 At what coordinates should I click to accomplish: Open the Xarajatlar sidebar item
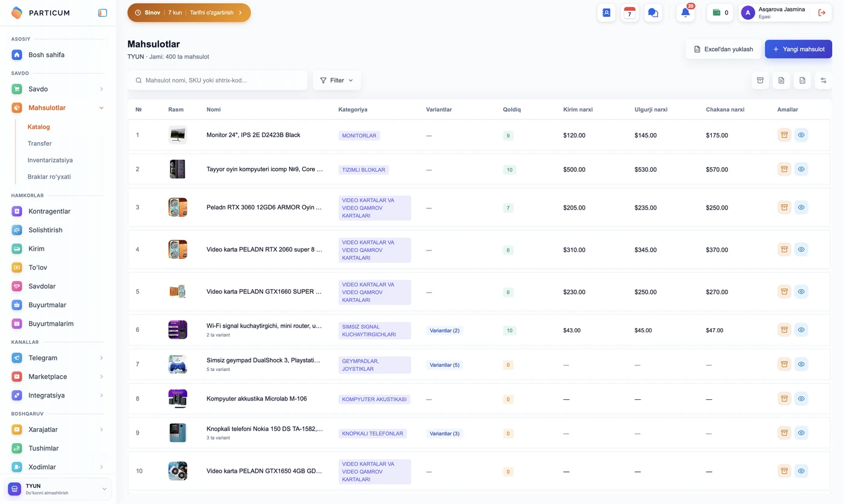coord(58,429)
